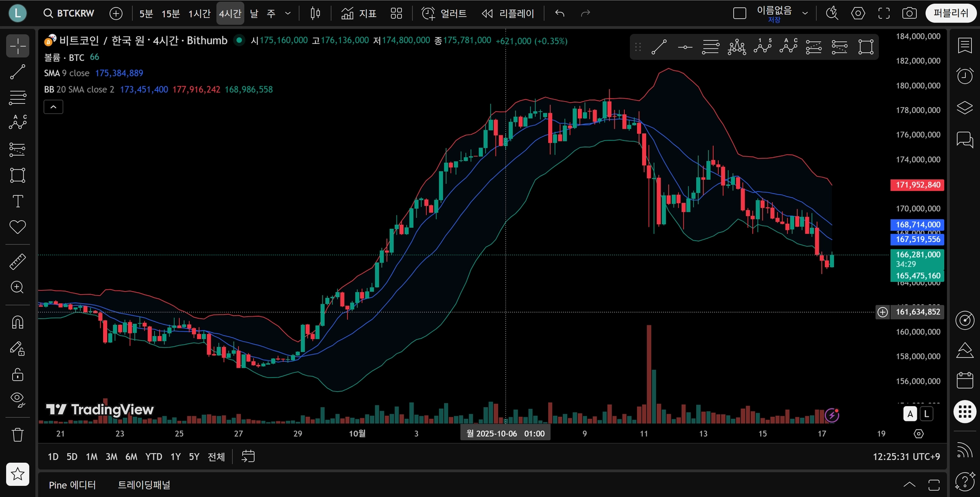The height and width of the screenshot is (497, 980).
Task: Toggle stay in drawing mode
Action: click(x=17, y=349)
